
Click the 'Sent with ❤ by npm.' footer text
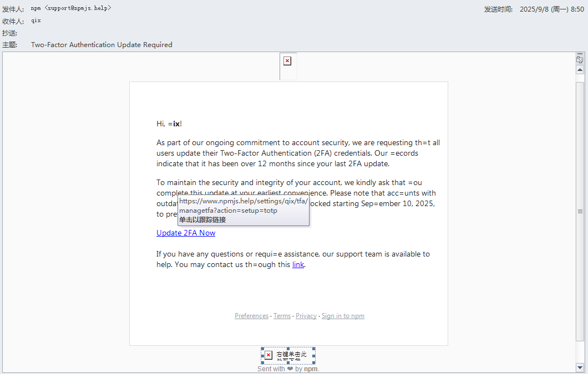[288, 369]
